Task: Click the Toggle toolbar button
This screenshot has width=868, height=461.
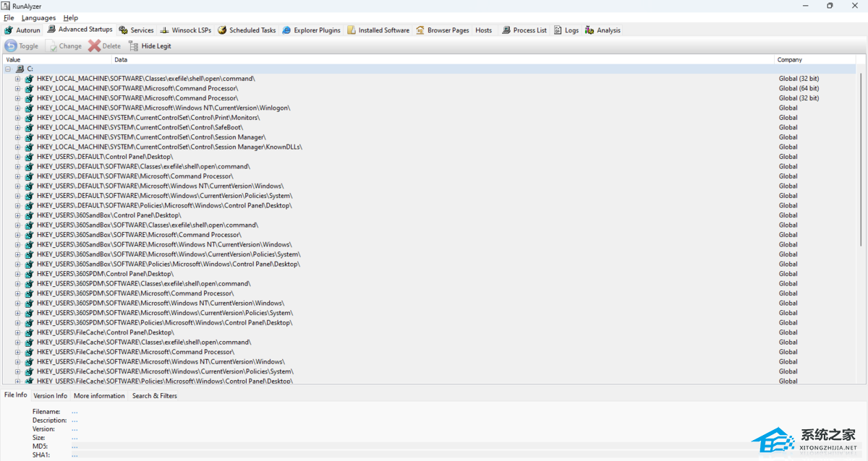Action: tap(22, 46)
